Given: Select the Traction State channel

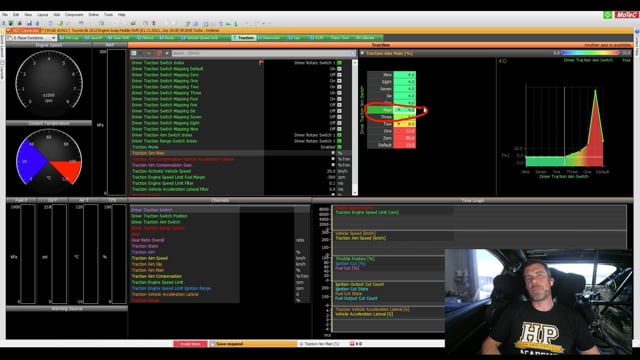Looking at the screenshot, I should point(144,246).
